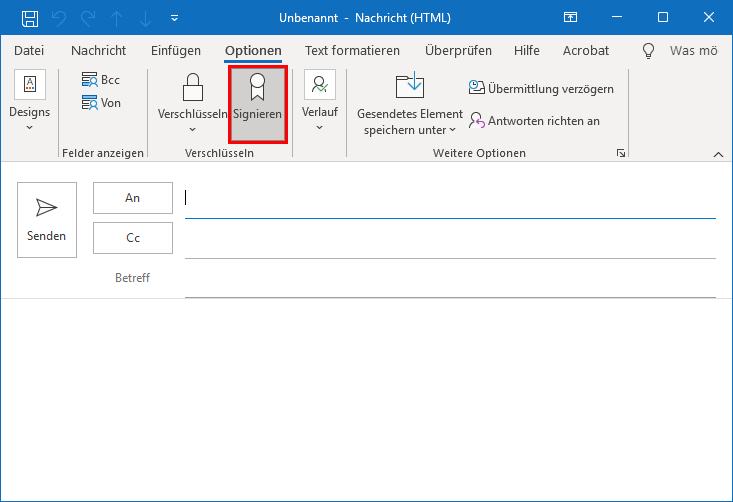
Task: Expand the Verlauf dropdown chevron
Action: pos(320,127)
